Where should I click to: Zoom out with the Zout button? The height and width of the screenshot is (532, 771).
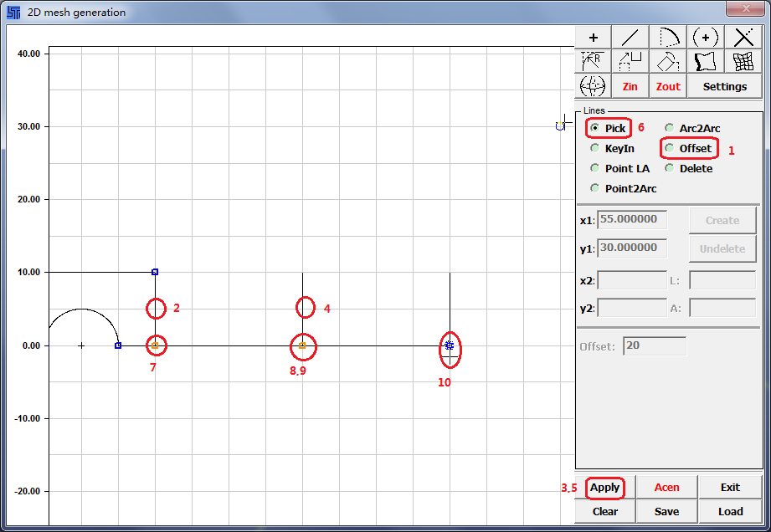(668, 86)
